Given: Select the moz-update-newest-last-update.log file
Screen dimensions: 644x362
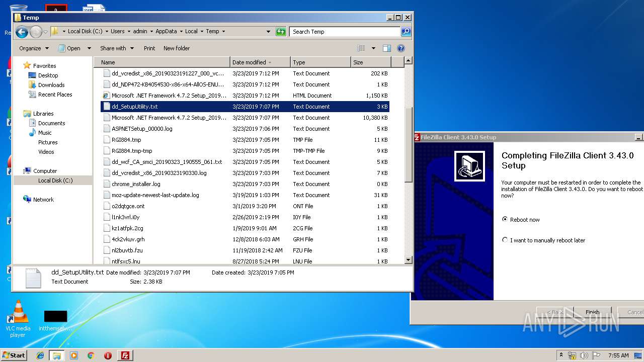Looking at the screenshot, I should [155, 195].
